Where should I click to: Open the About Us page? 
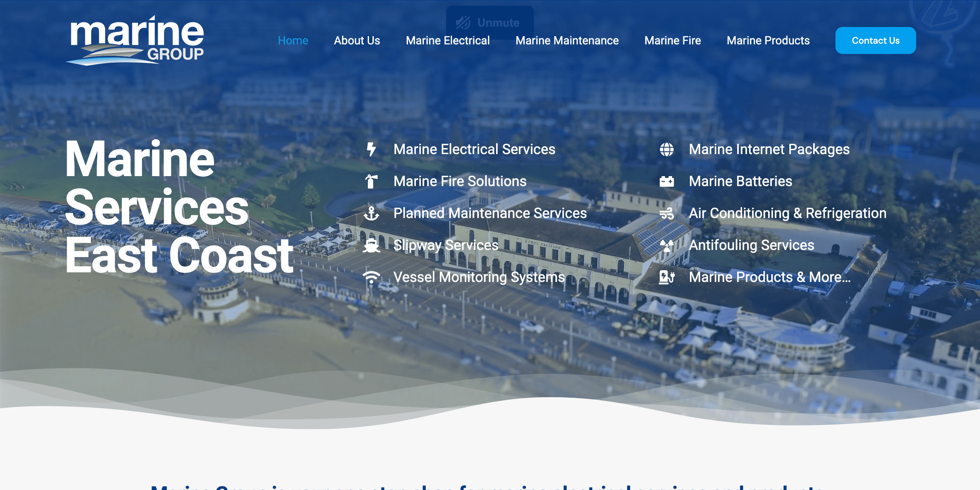356,40
